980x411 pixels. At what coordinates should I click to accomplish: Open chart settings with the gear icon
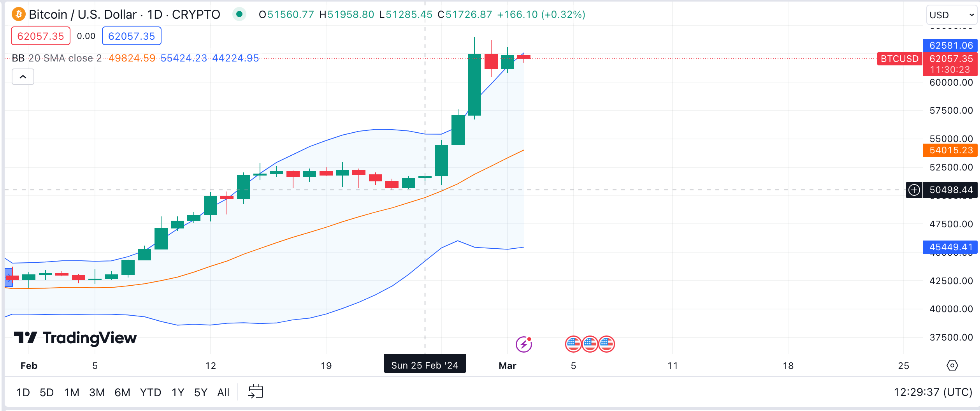pos(952,366)
